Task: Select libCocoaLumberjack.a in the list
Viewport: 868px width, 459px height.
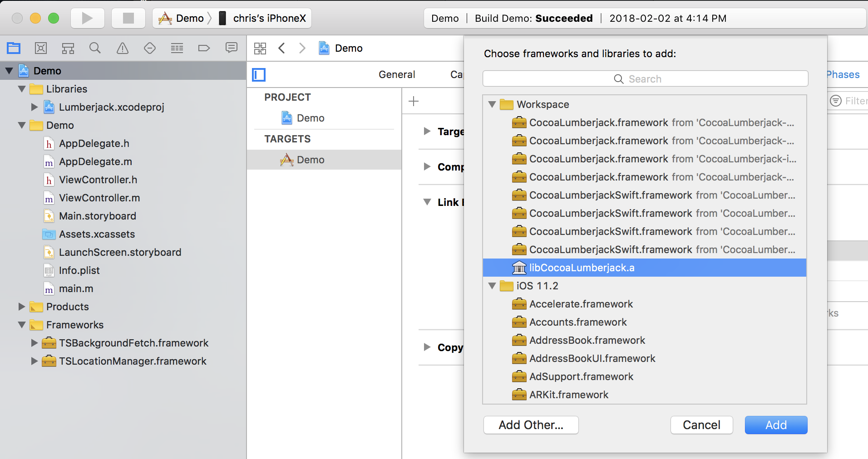Action: [645, 268]
